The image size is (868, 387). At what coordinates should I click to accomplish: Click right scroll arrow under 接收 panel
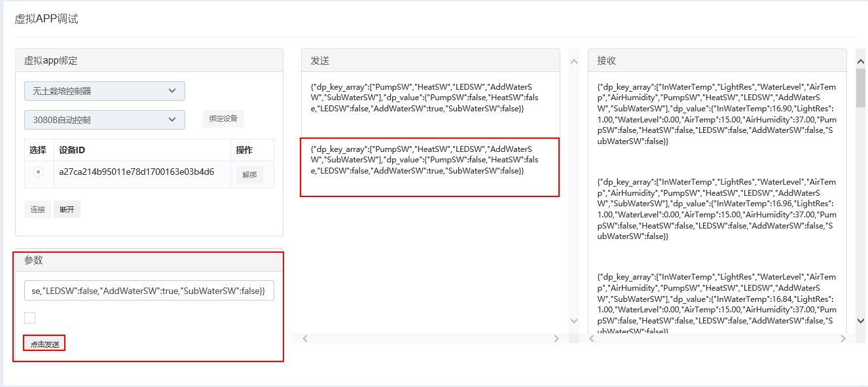pyautogui.click(x=843, y=339)
